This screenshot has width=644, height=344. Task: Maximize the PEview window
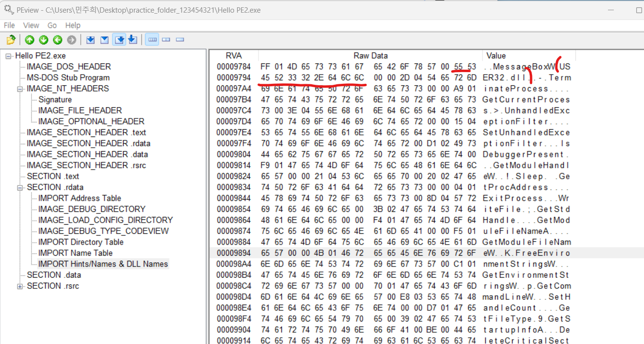coord(639,9)
